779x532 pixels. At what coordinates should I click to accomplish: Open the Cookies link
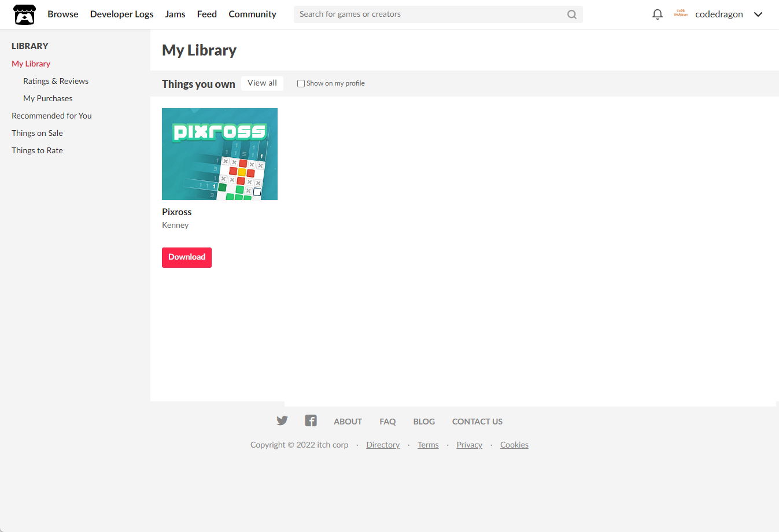pyautogui.click(x=515, y=445)
